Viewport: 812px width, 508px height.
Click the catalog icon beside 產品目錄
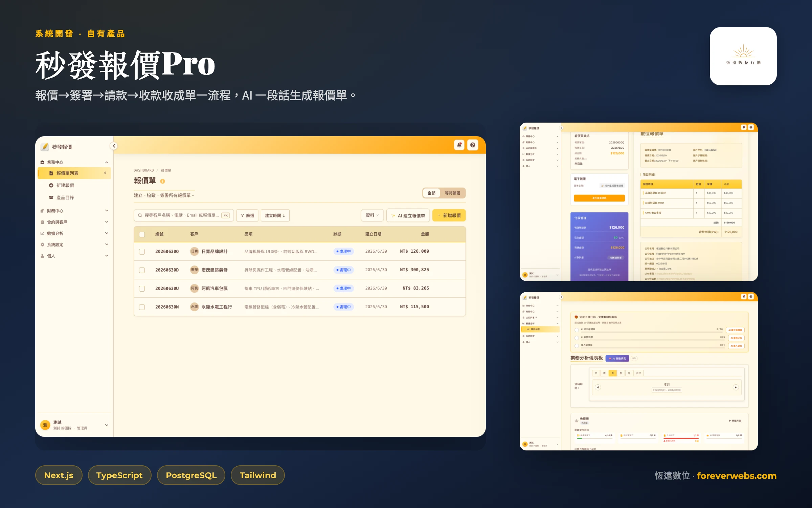(x=51, y=197)
